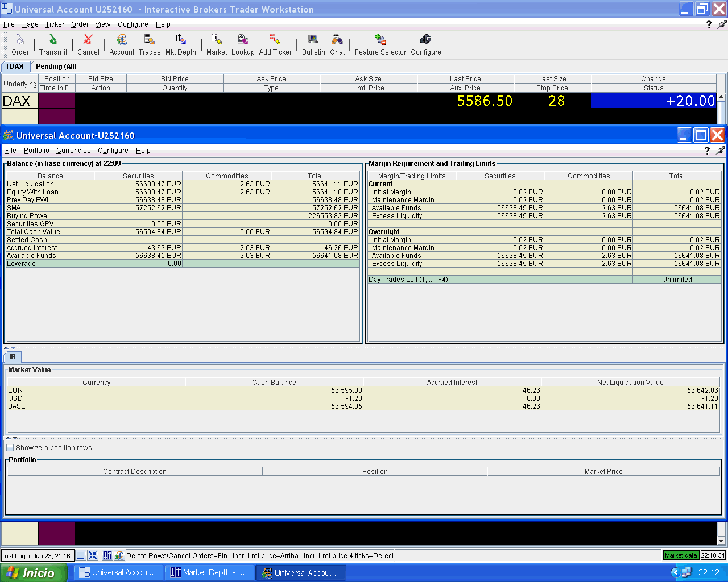Click the Cash Balance column header
This screenshot has height=582, width=728.
[x=274, y=383]
